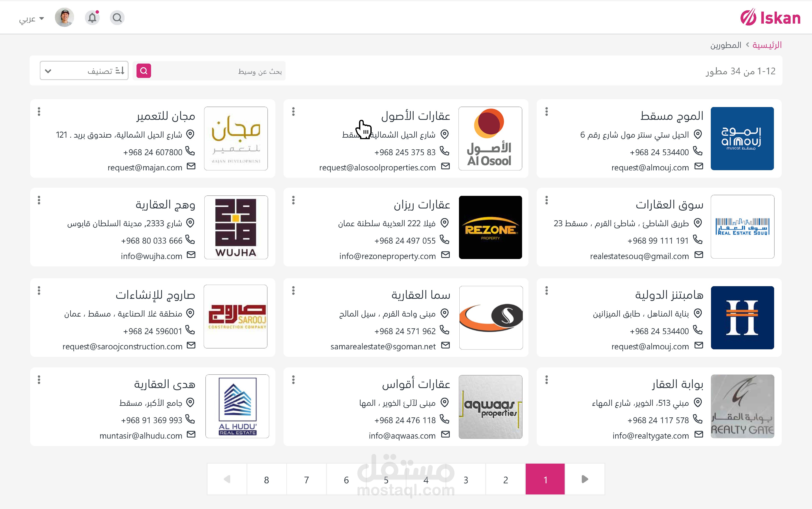Click Iskan logo in the header
Image resolution: width=812 pixels, height=509 pixels.
tap(770, 18)
